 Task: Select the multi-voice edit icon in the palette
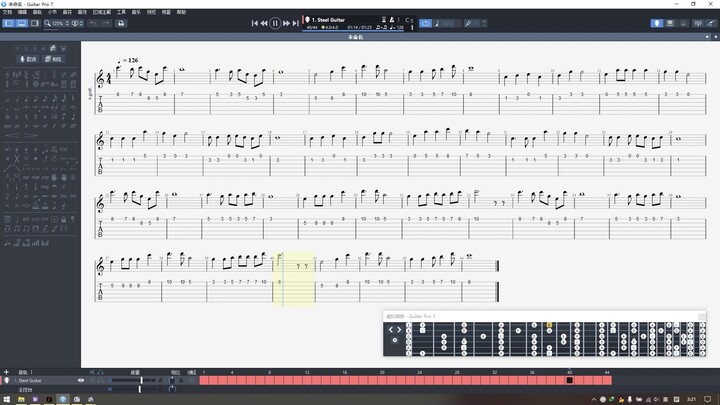click(53, 48)
